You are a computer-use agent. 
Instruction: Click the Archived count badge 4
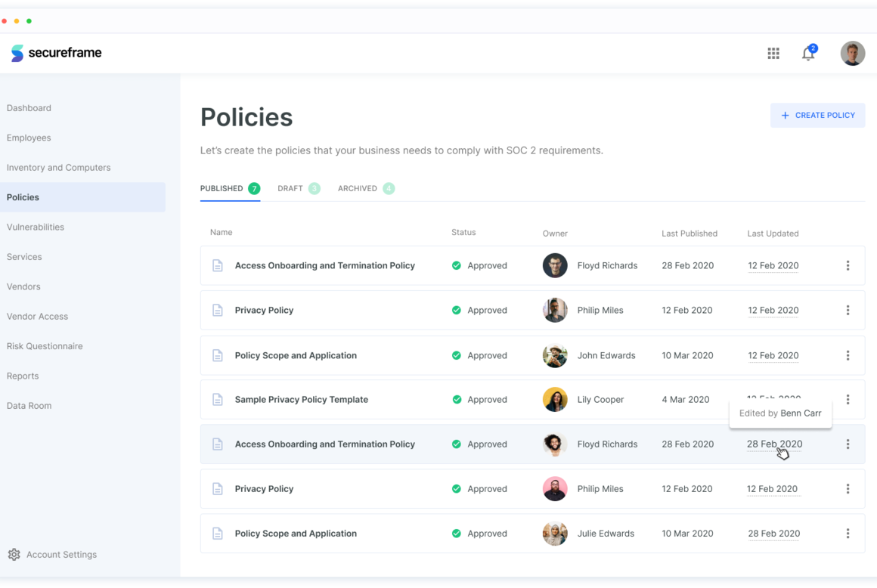pos(389,188)
